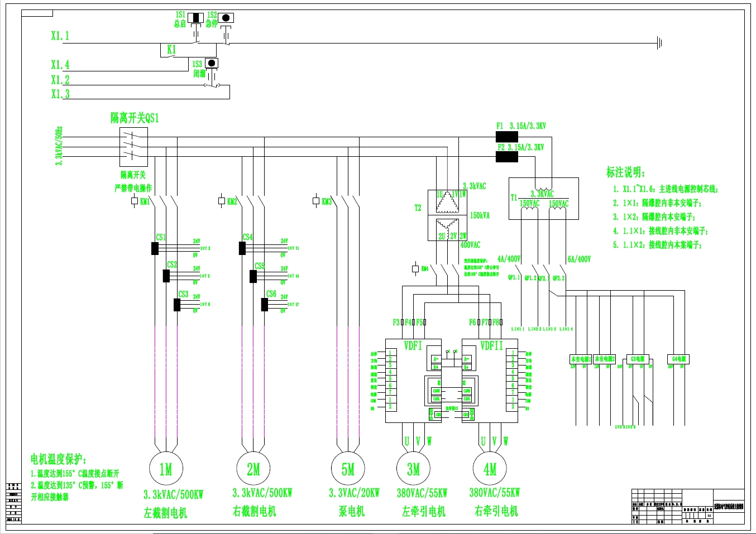
Task: Select the 隔离开关 QS1 isolator switch box
Action: (x=134, y=147)
